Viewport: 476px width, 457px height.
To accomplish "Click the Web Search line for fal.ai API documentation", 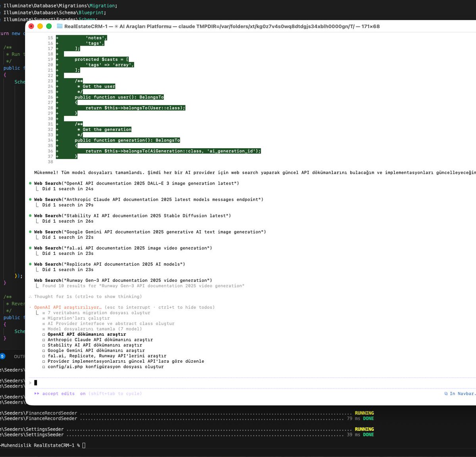I will click(123, 248).
